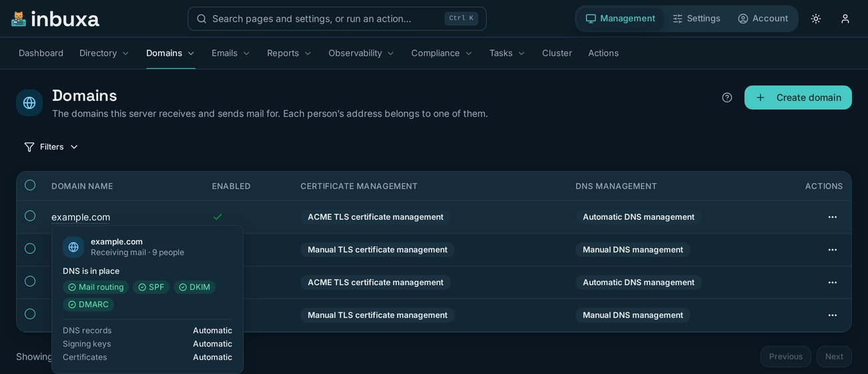Select all domains with header checkbox
The height and width of the screenshot is (374, 868).
30,185
